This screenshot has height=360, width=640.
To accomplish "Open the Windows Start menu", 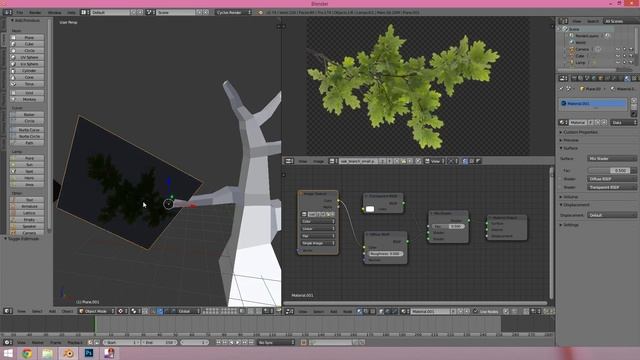I will pos(8,353).
